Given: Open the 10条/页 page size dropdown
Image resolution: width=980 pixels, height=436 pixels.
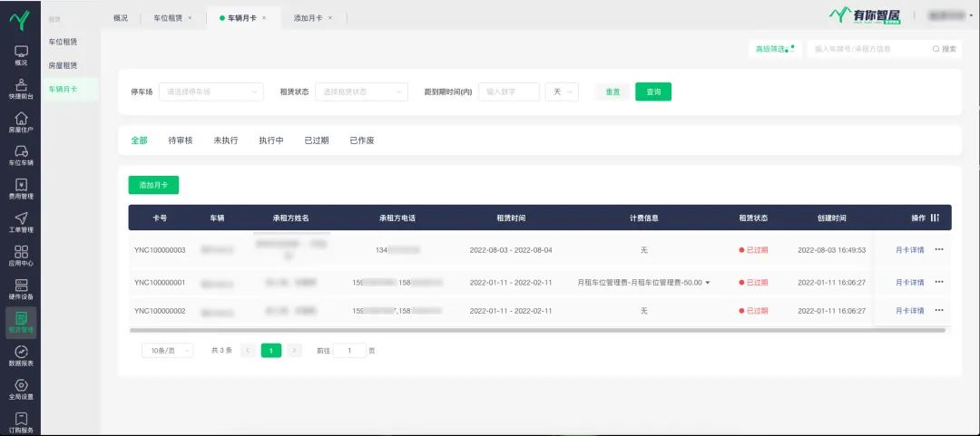Looking at the screenshot, I should 167,351.
